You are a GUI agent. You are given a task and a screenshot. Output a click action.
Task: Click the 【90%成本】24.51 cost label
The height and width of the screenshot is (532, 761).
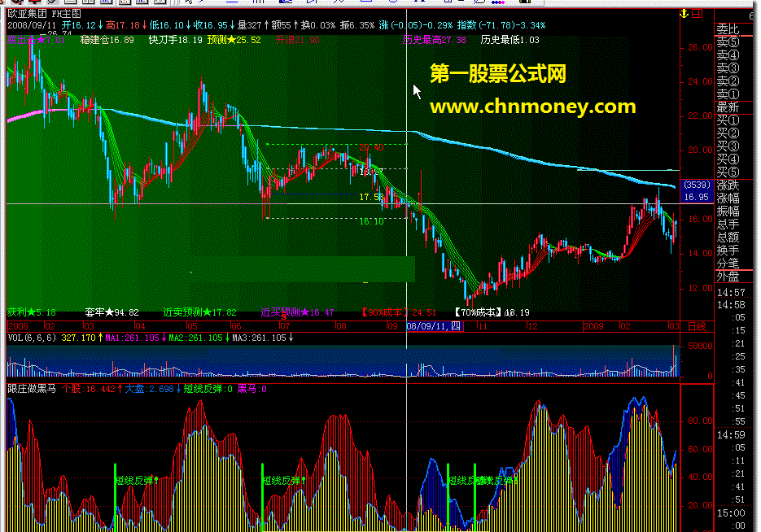pyautogui.click(x=398, y=312)
